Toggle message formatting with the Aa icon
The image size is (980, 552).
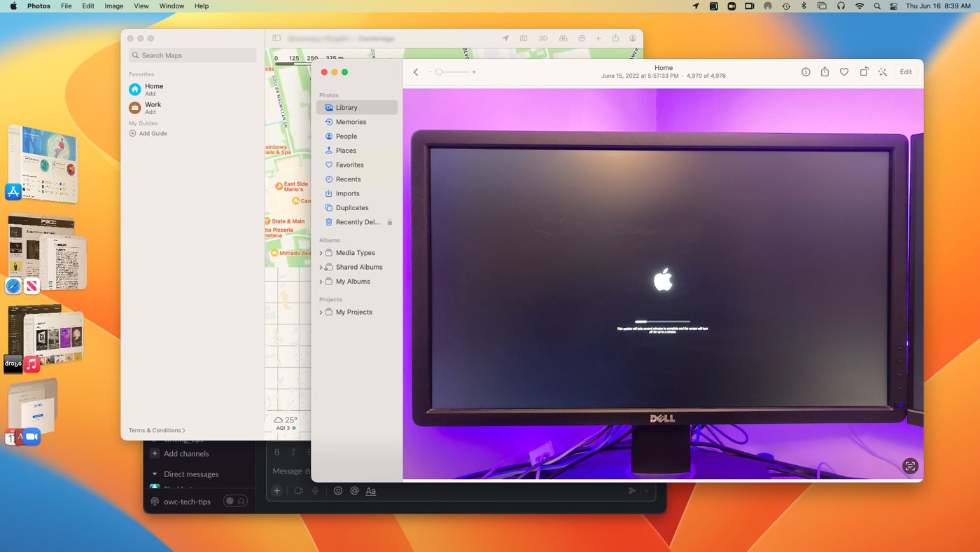tap(370, 490)
